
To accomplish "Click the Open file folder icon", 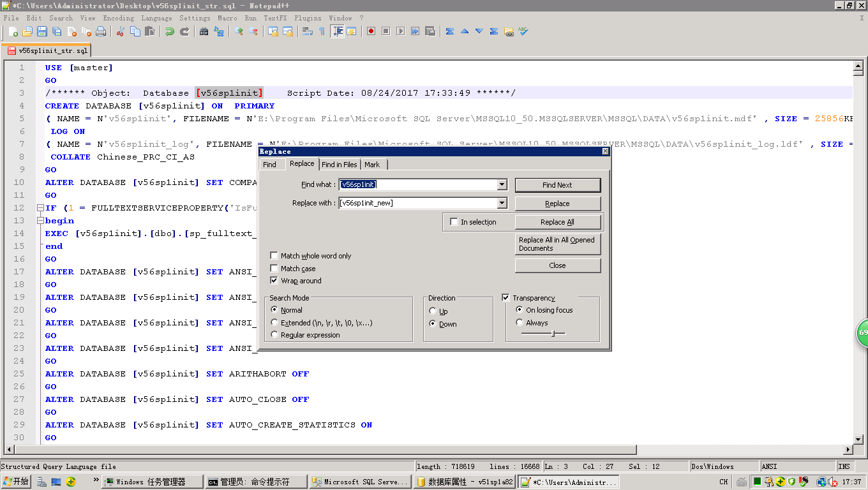I will point(27,31).
